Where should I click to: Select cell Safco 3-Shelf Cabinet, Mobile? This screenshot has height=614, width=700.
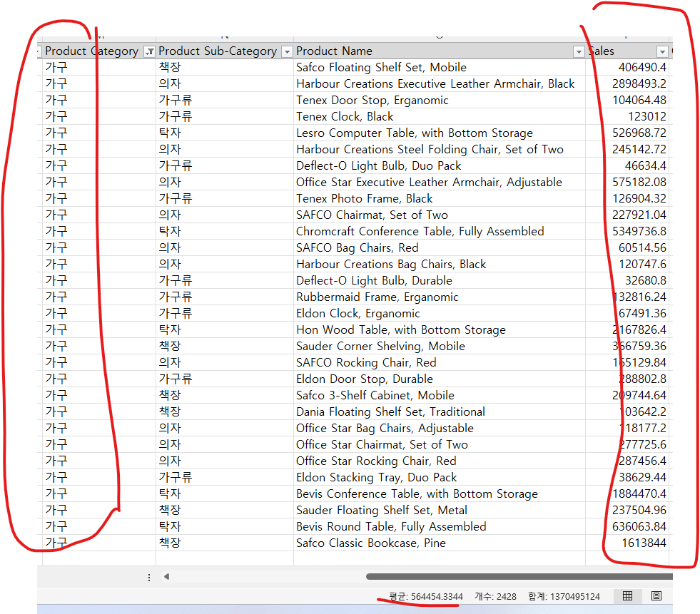[440, 395]
